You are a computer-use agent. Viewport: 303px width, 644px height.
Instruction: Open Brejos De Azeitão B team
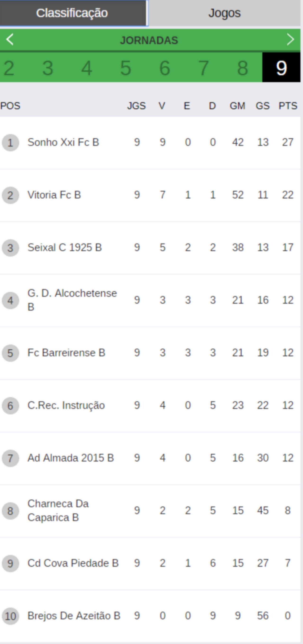tap(74, 616)
